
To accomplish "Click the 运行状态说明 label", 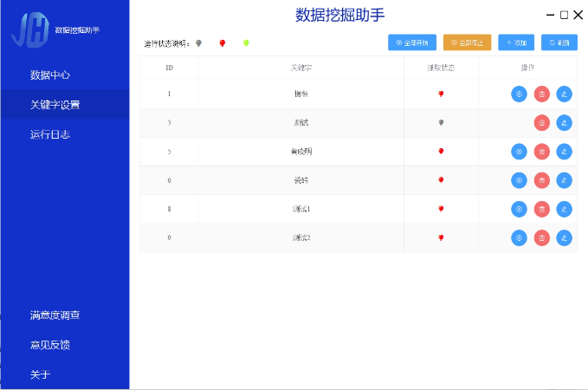I will [167, 44].
